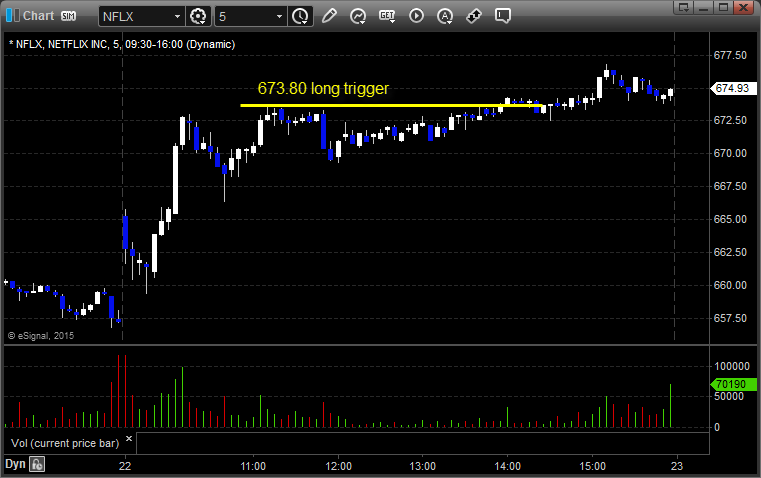
Task: Click the 667.50 price axis label
Action: pos(730,186)
